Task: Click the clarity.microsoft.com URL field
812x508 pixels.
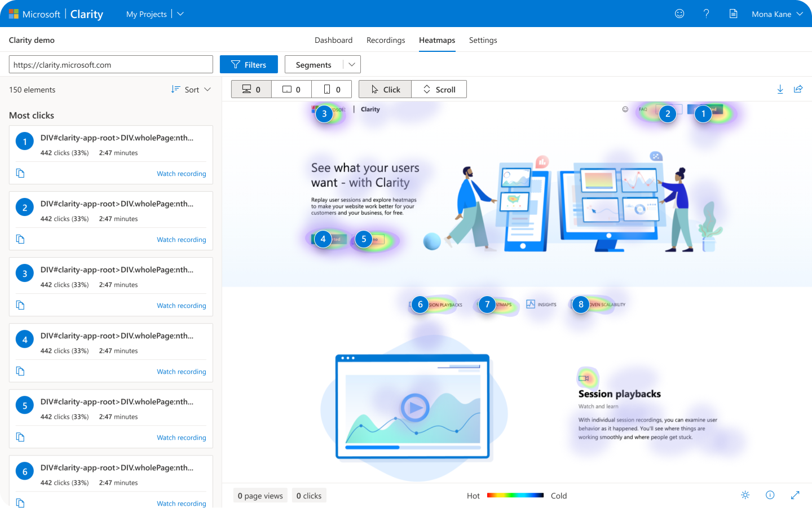Action: click(111, 64)
